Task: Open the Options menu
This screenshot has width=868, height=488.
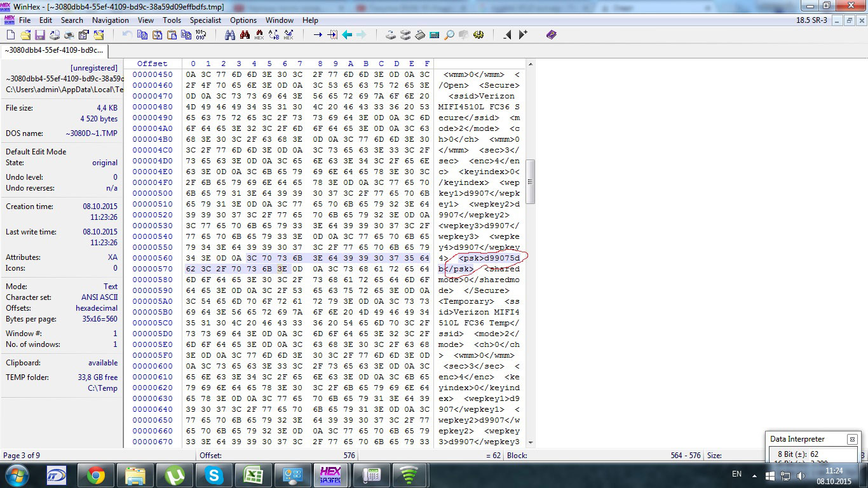Action: pos(243,20)
